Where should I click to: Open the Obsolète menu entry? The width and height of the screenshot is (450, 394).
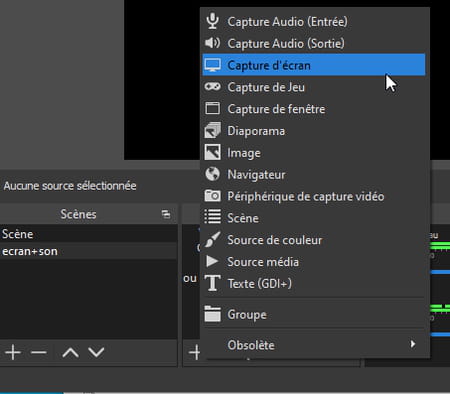coord(314,345)
